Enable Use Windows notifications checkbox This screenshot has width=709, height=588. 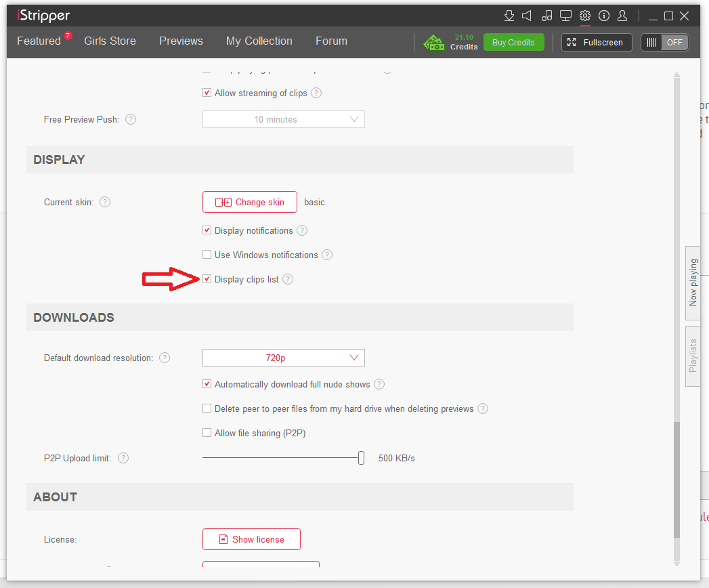(207, 255)
